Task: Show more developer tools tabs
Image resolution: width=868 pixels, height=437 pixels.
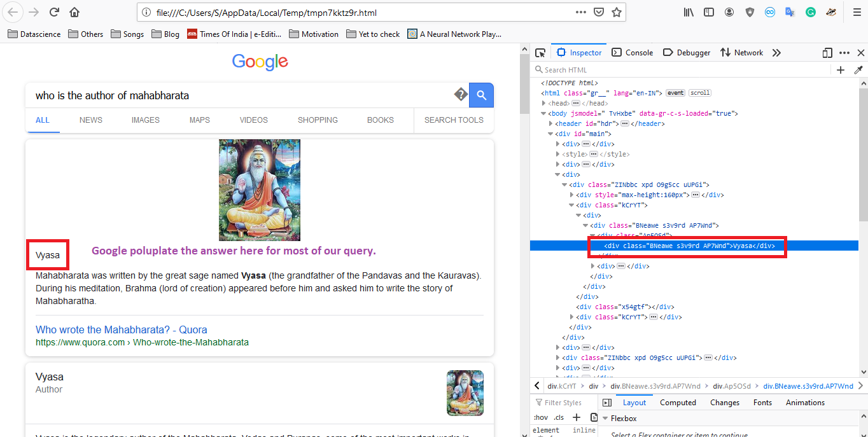Action: click(x=776, y=53)
